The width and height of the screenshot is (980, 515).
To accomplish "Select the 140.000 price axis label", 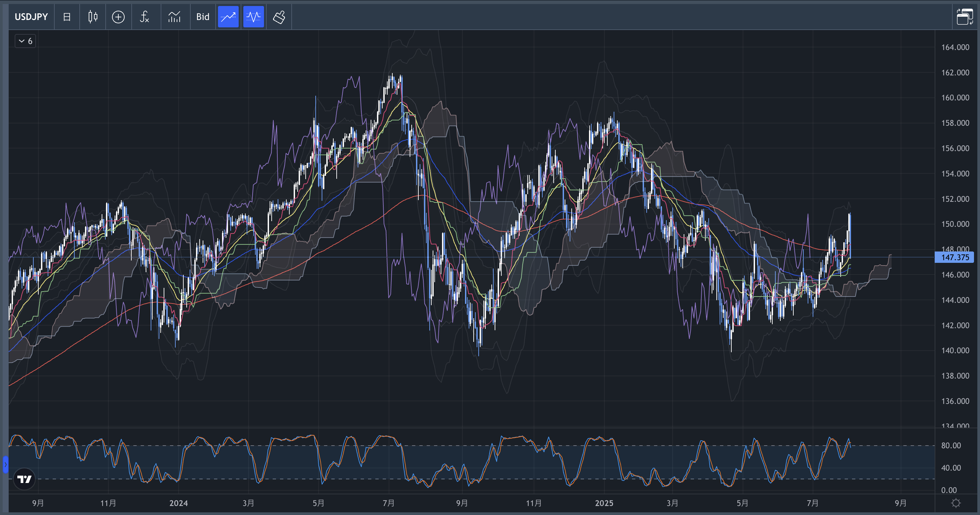I will tap(955, 350).
